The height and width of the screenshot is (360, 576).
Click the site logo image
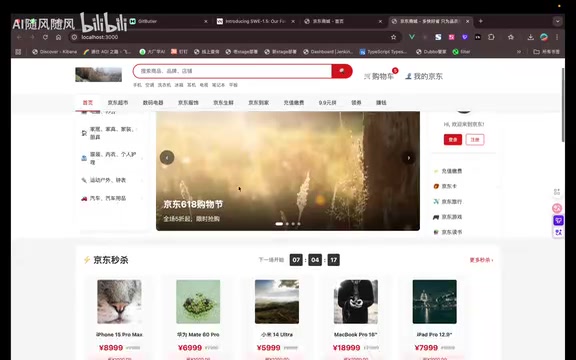click(x=98, y=75)
